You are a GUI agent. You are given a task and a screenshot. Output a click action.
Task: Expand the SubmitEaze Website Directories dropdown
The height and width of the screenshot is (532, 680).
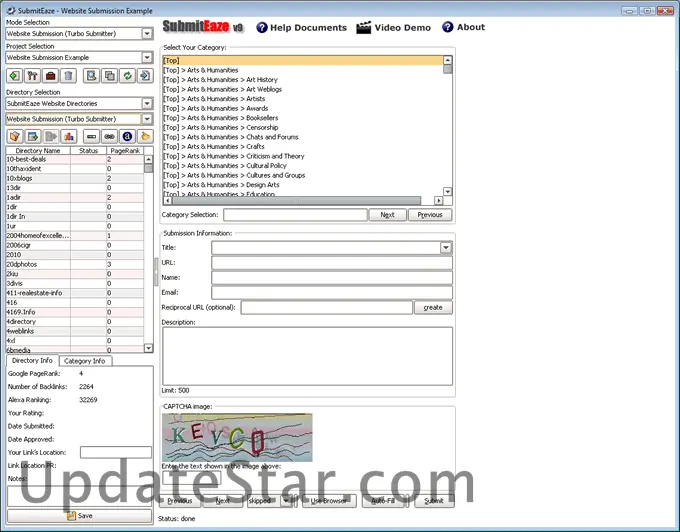pos(147,103)
